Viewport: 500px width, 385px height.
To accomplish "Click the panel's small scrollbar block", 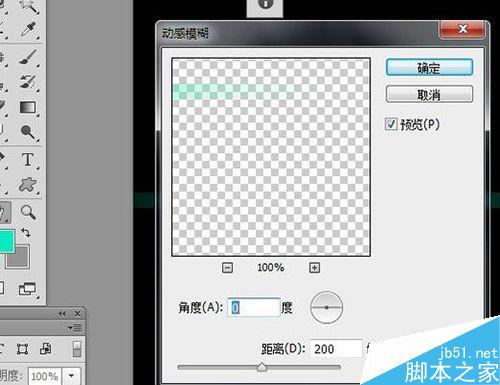I will point(77,349).
